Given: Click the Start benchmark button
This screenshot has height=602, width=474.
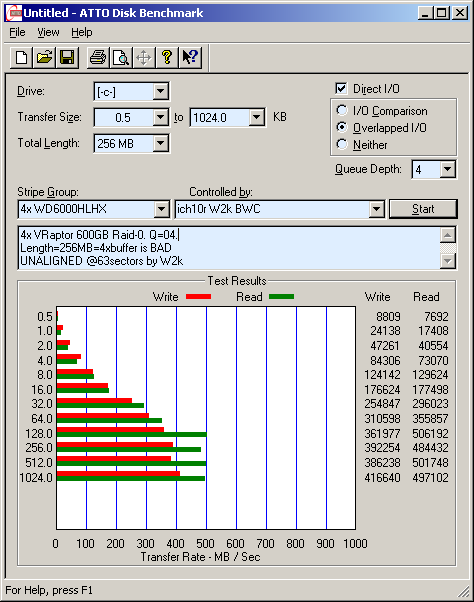Looking at the screenshot, I should point(423,209).
